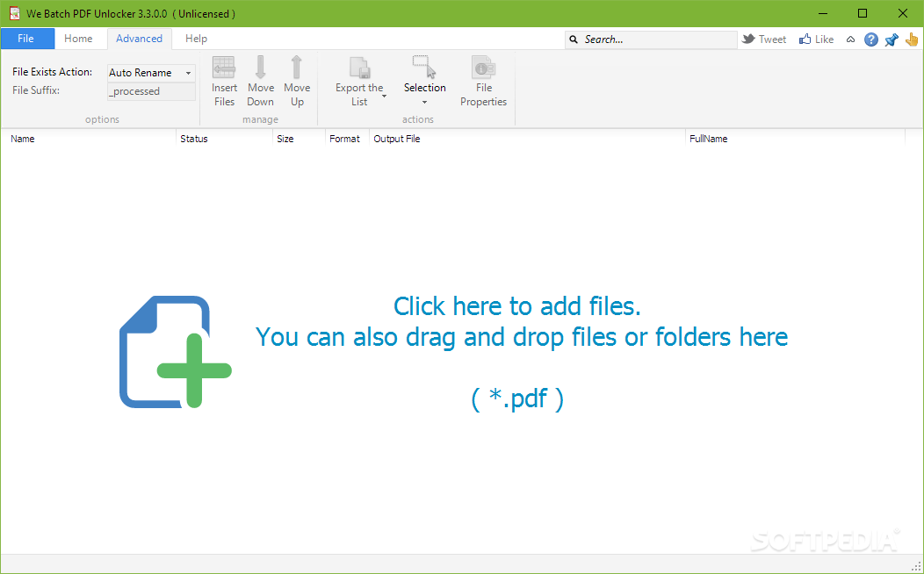Click the blue pin icon
Screen dimensions: 924x574
[x=891, y=39]
